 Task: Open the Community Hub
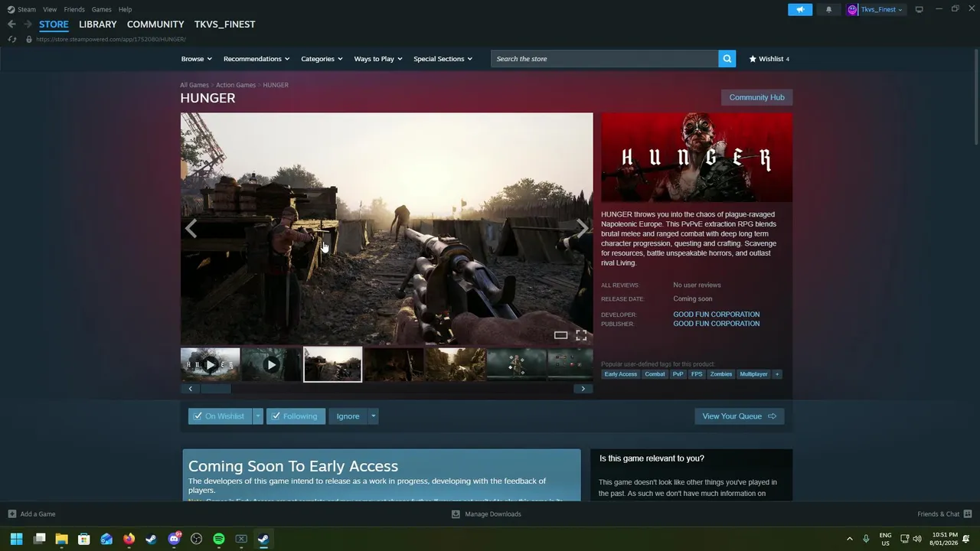pyautogui.click(x=756, y=97)
